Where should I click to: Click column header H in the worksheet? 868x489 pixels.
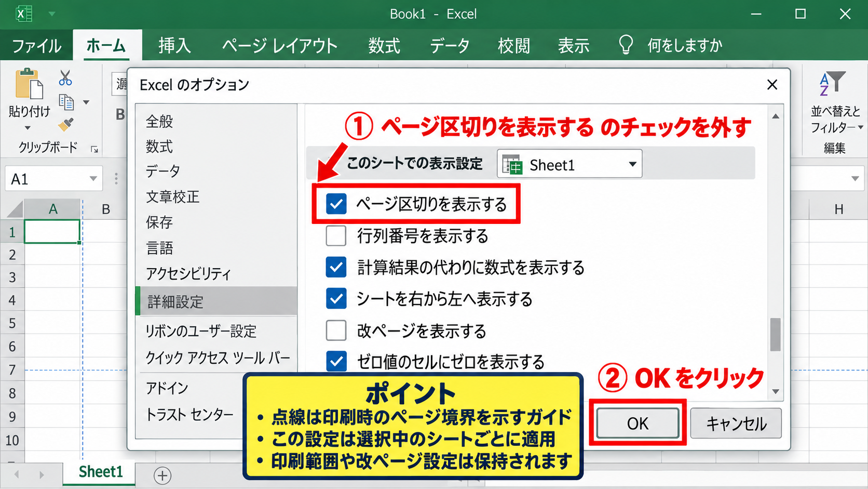point(838,209)
